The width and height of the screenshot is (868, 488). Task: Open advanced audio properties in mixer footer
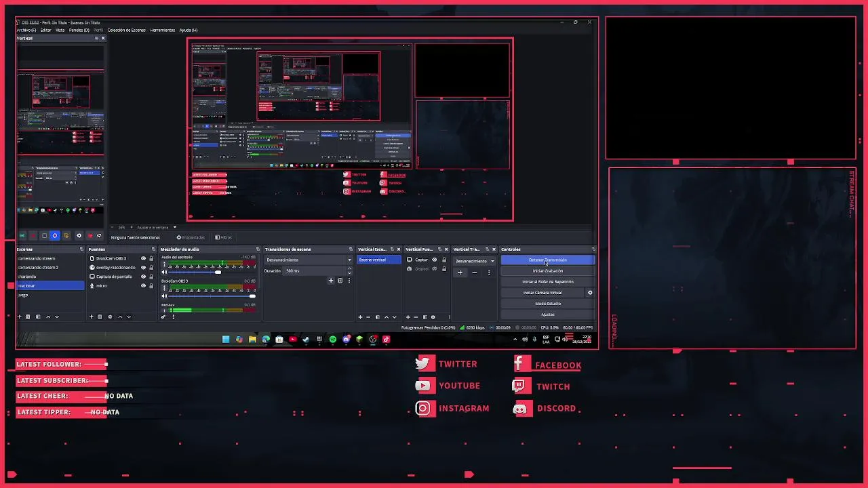click(x=163, y=317)
